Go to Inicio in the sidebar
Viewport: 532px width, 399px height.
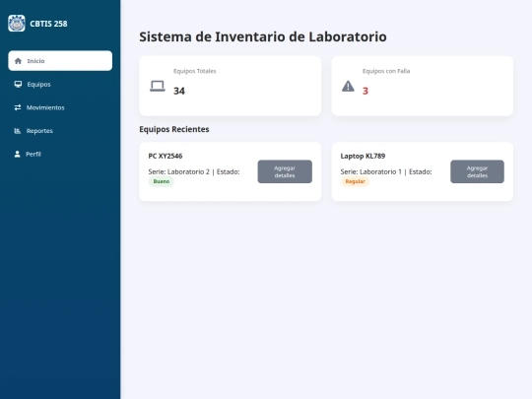point(60,61)
